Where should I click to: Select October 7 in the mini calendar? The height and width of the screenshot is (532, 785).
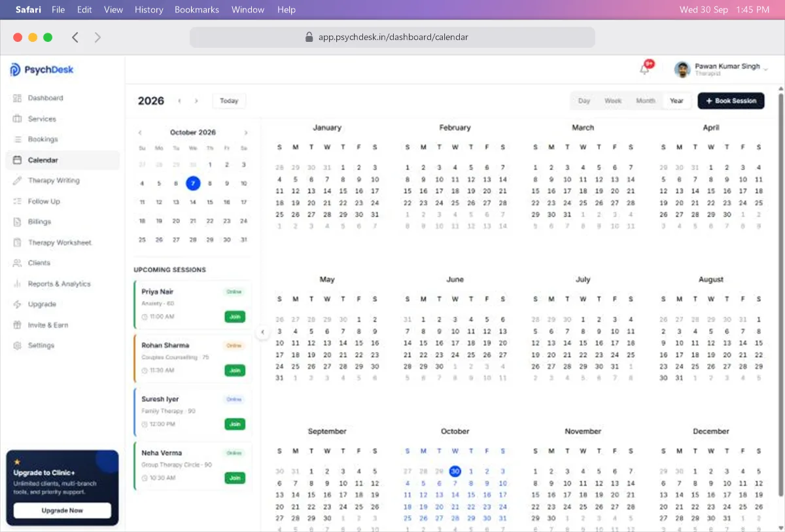coord(193,184)
